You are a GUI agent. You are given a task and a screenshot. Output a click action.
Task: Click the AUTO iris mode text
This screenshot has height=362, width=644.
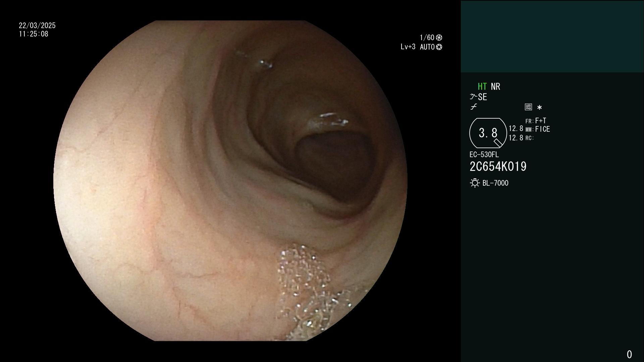click(x=427, y=47)
